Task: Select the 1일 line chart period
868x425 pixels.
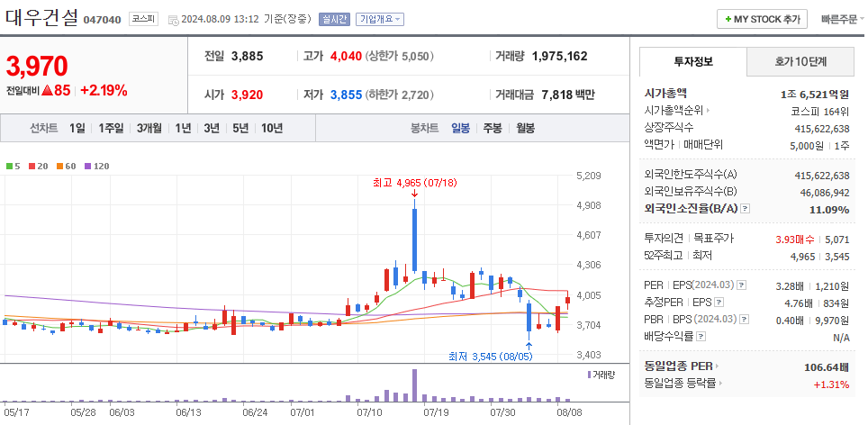Action: [x=77, y=129]
